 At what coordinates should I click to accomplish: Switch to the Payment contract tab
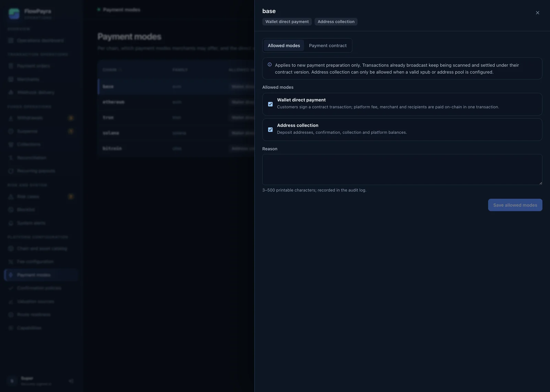(x=328, y=45)
